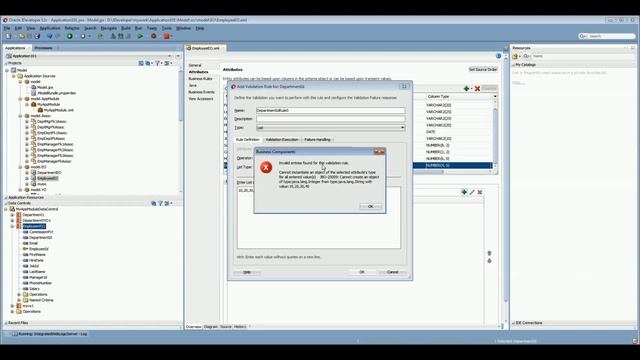Click the move down arrow icon
This screenshot has width=640, height=360.
(x=489, y=261)
